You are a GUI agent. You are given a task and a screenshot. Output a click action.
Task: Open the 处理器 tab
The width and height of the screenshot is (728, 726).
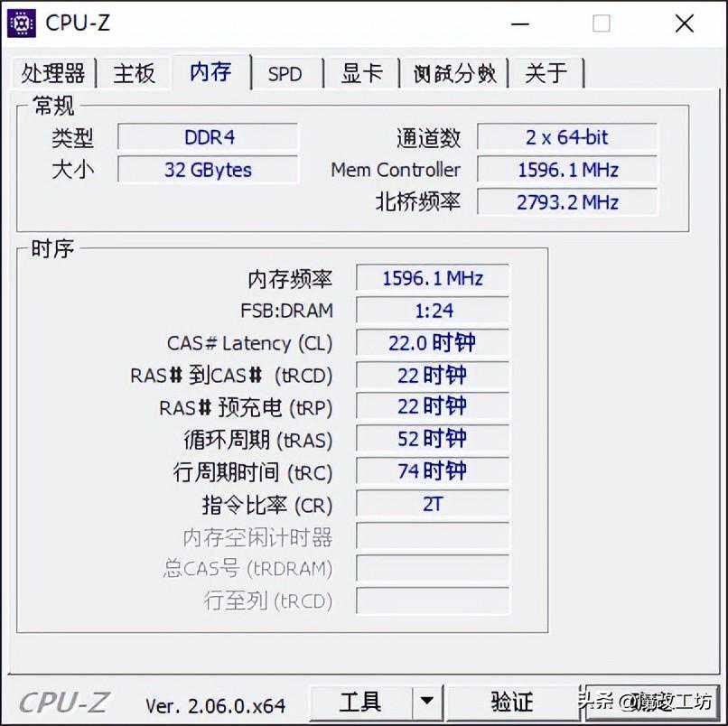(x=53, y=73)
